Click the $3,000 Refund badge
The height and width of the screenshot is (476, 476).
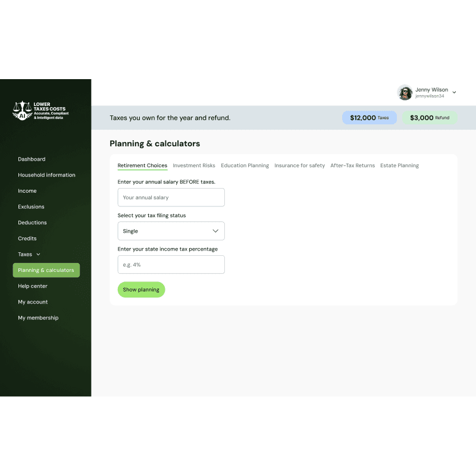coord(430,118)
